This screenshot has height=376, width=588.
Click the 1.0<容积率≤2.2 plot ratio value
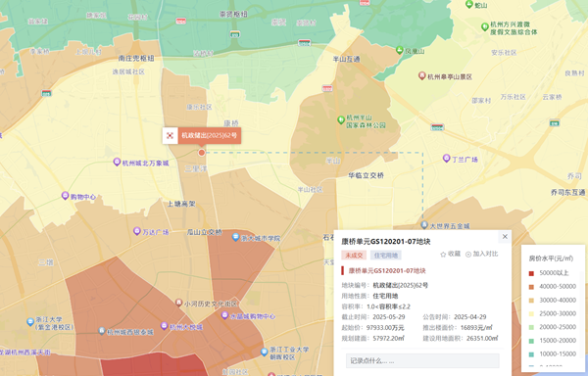388,306
